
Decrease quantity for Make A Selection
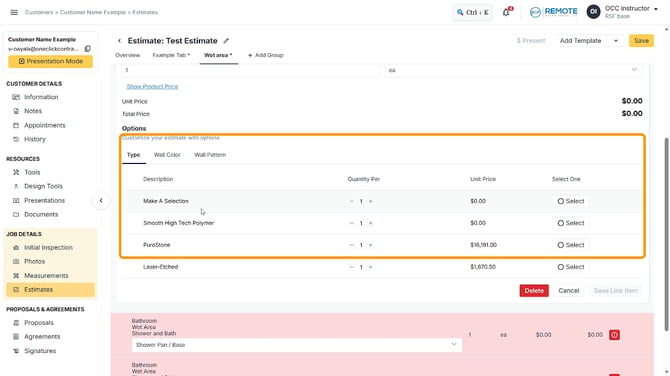point(352,201)
